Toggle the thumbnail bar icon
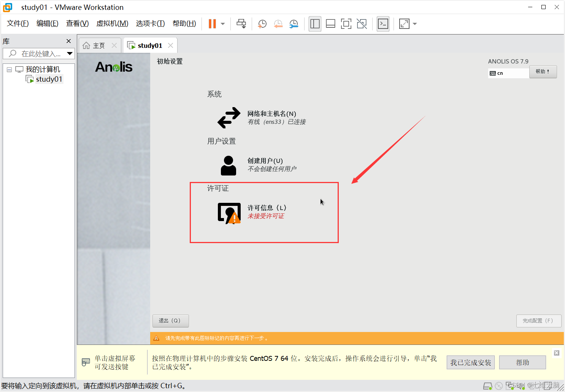Viewport: 565px width, 392px height. pos(330,24)
